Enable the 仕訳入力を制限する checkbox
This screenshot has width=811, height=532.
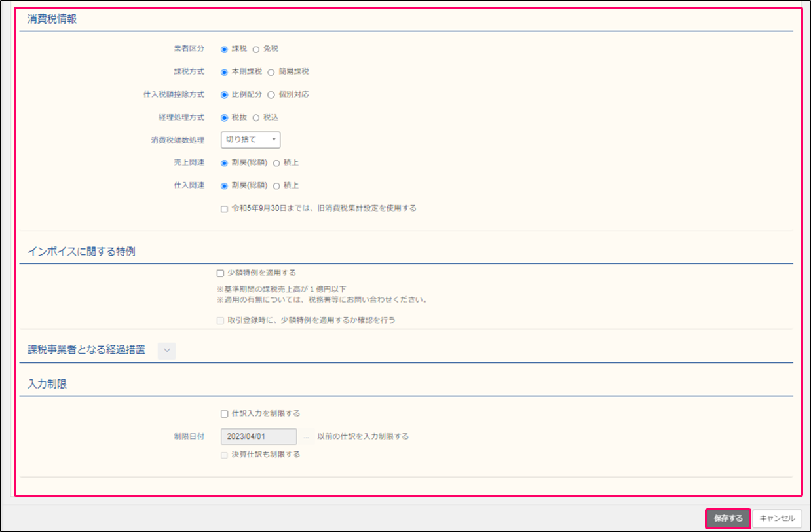(225, 414)
